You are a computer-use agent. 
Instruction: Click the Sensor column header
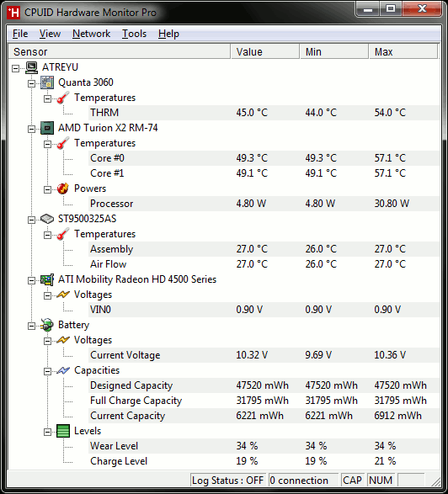(120, 51)
